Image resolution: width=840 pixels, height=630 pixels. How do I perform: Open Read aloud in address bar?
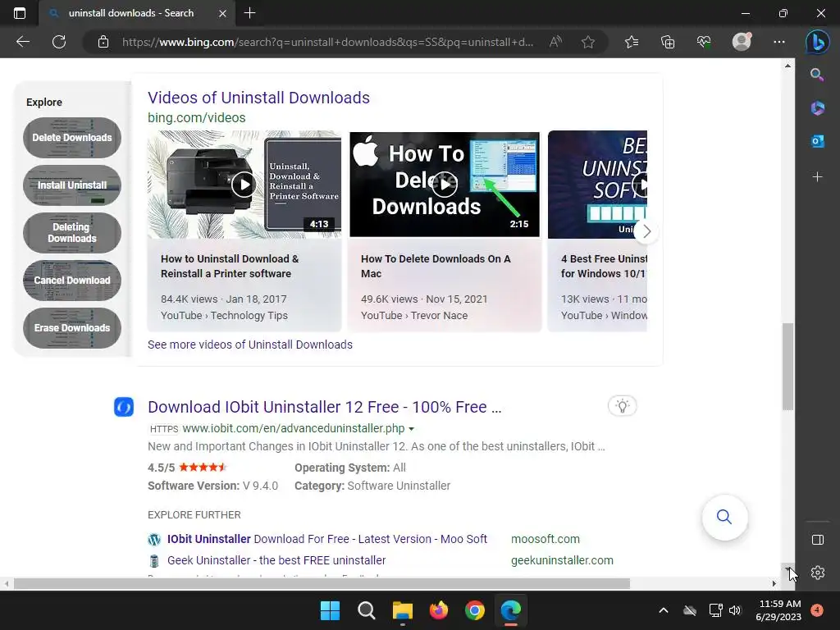point(555,42)
